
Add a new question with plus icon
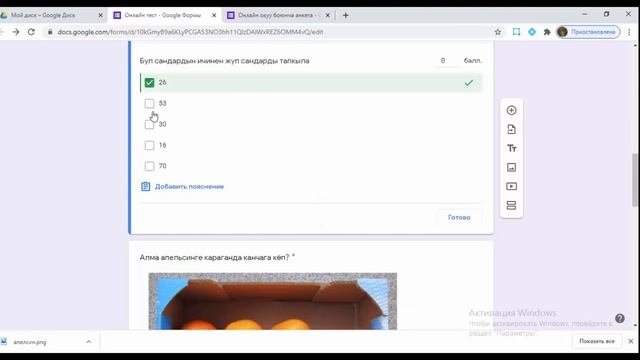tap(511, 110)
